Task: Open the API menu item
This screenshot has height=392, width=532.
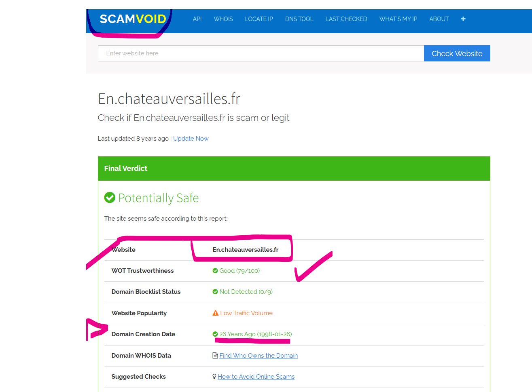Action: click(197, 19)
